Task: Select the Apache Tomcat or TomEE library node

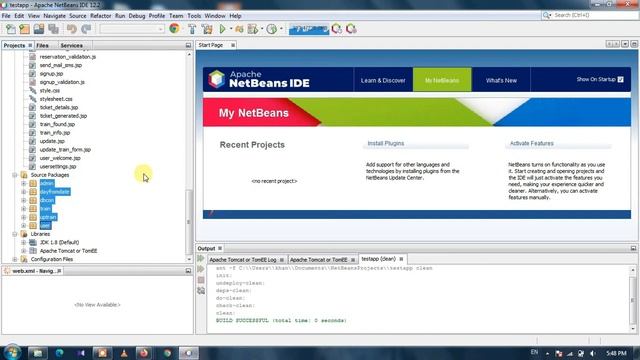Action: 68,251
